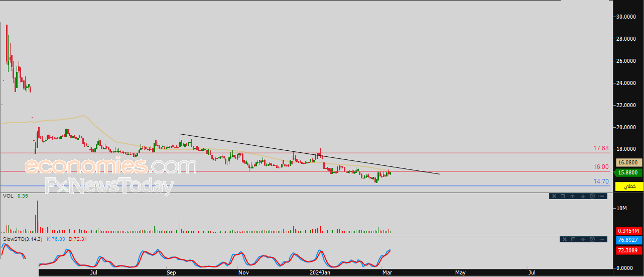This screenshot has width=644, height=277.
Task: Click the 16.0800 moving average price tag
Action: pyautogui.click(x=629, y=163)
